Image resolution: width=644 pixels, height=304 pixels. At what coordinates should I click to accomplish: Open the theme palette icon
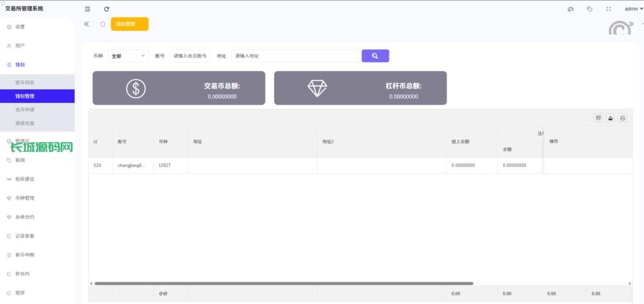click(570, 9)
